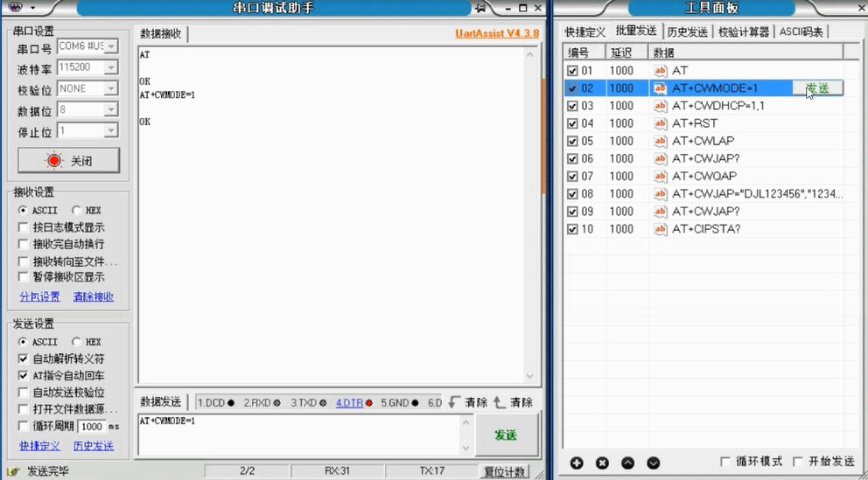Enable 暂停接收区显示 checkbox
The height and width of the screenshot is (480, 868).
click(24, 276)
